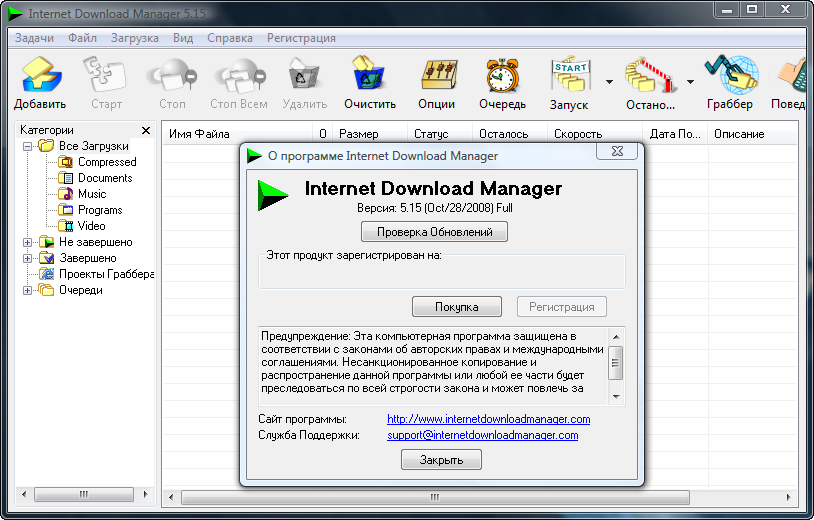
Task: Click the Очистить toolbar icon
Action: (368, 74)
